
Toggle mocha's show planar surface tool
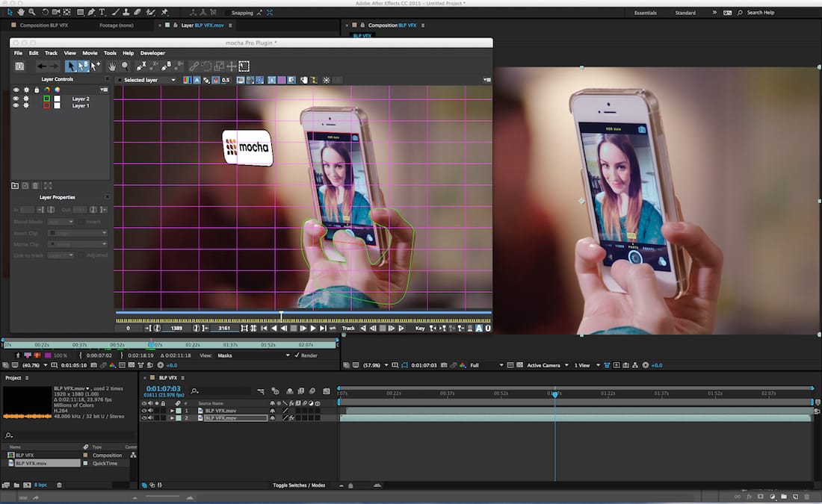click(244, 66)
